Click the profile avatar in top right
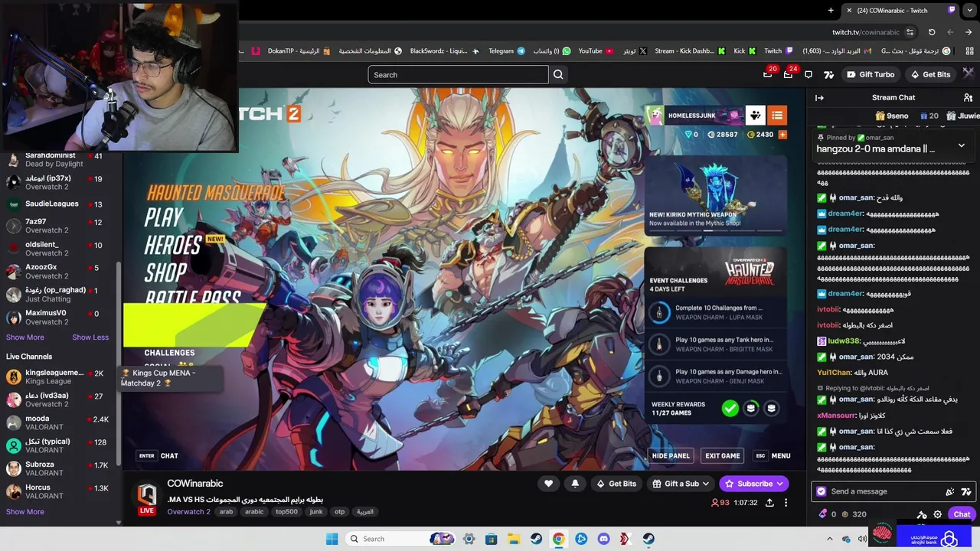Image resolution: width=980 pixels, height=551 pixels. point(969,74)
